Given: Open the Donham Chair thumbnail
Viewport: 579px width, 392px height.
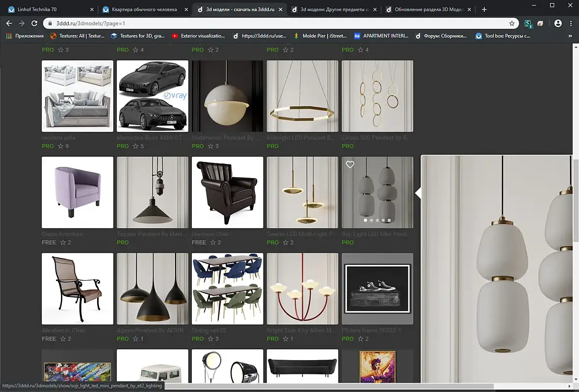Looking at the screenshot, I should click(x=228, y=192).
